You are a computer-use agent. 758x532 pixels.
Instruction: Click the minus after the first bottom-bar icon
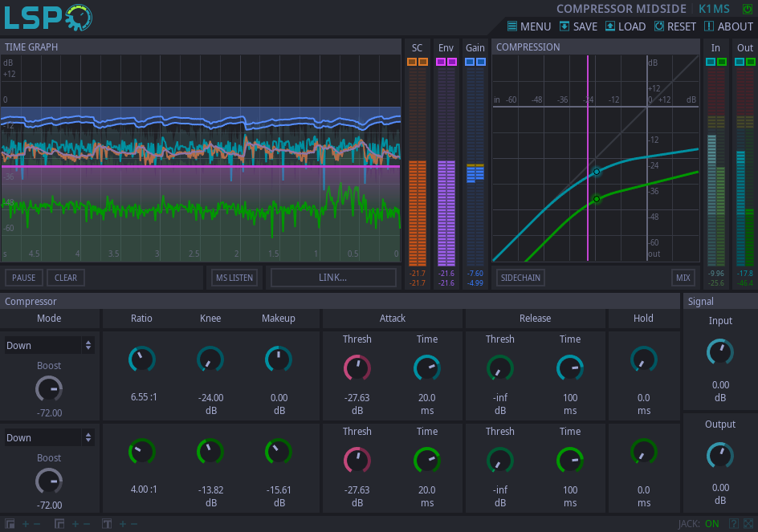(x=37, y=524)
